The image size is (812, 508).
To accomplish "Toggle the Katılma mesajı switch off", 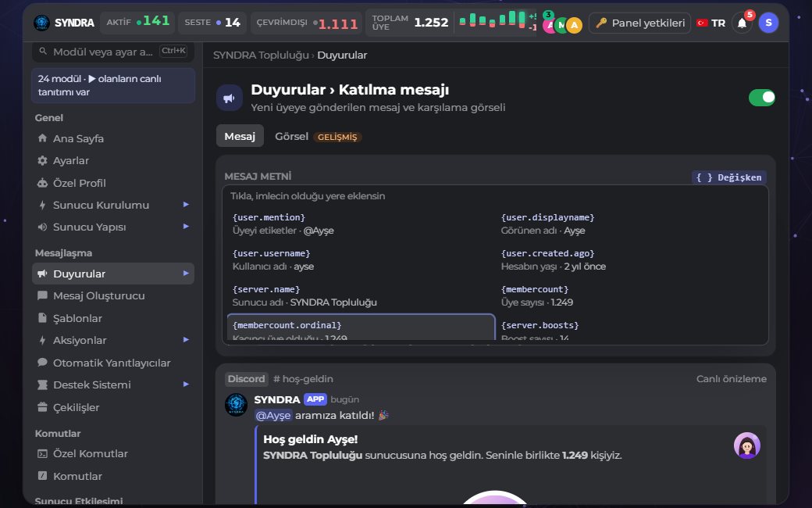I will 762,98.
